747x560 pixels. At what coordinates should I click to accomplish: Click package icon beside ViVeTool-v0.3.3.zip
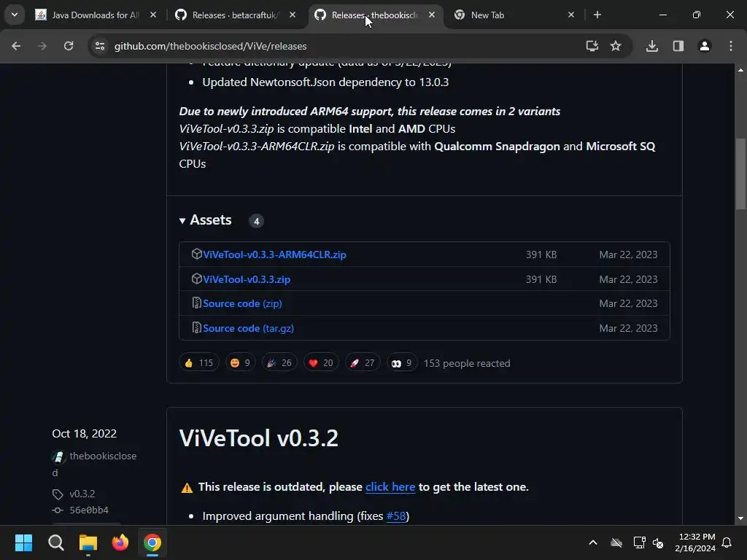[x=196, y=279]
